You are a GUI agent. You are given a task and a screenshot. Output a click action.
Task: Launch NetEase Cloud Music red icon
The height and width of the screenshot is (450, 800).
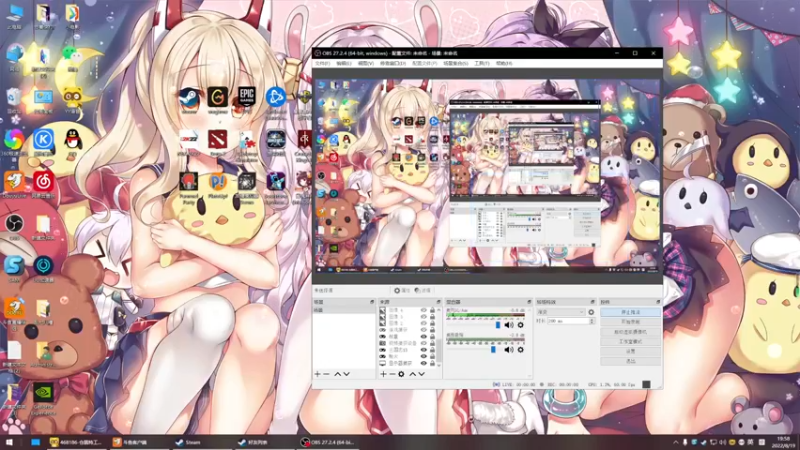[43, 182]
